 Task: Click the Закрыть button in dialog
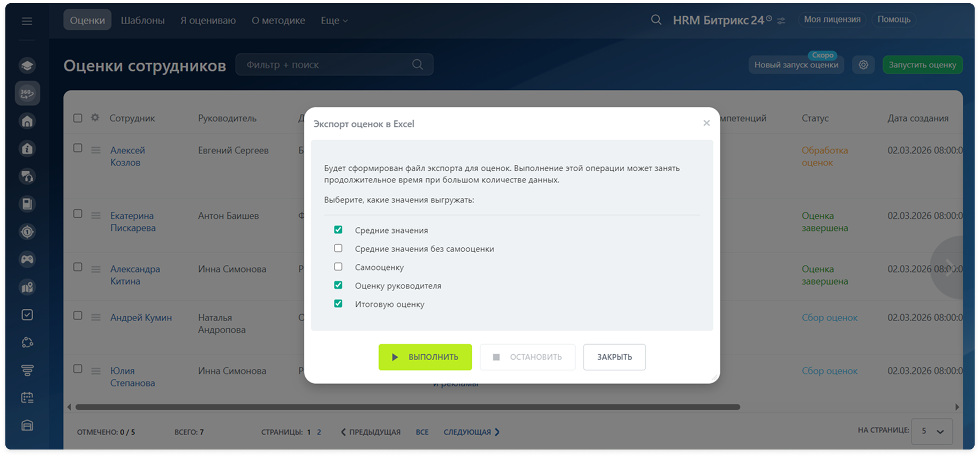click(x=614, y=357)
